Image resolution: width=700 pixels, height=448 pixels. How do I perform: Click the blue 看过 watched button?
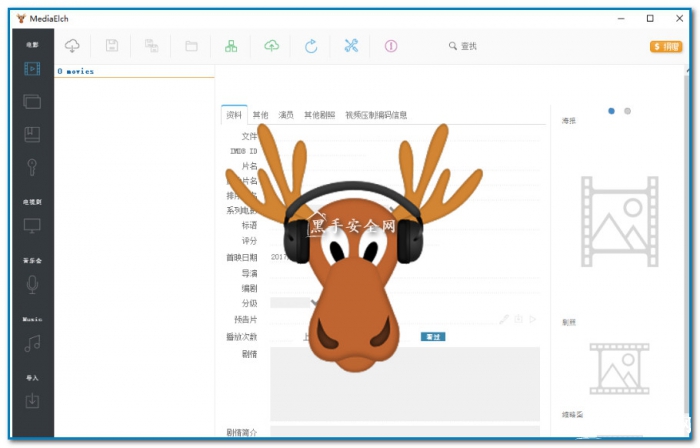point(433,337)
